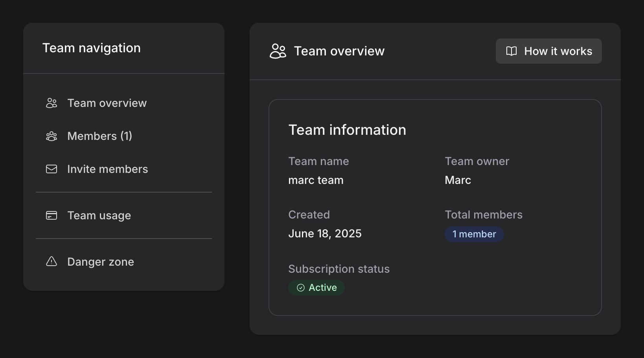Click the Team overview people icon in sidebar
The image size is (644, 358).
click(x=52, y=103)
